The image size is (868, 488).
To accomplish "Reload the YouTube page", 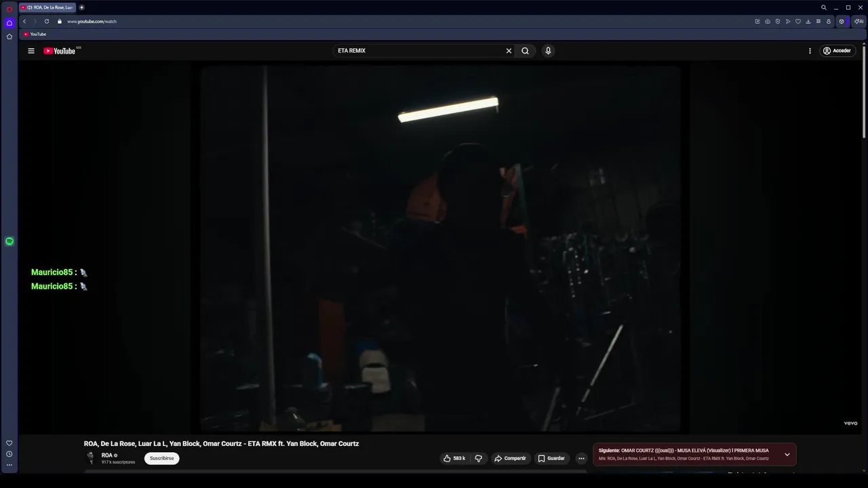I will (x=47, y=21).
